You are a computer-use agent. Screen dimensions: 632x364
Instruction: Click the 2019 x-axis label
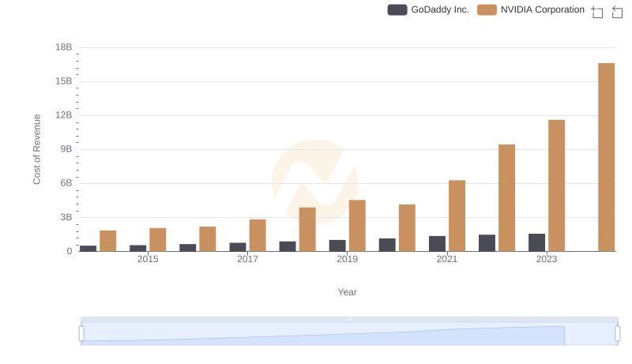[347, 259]
